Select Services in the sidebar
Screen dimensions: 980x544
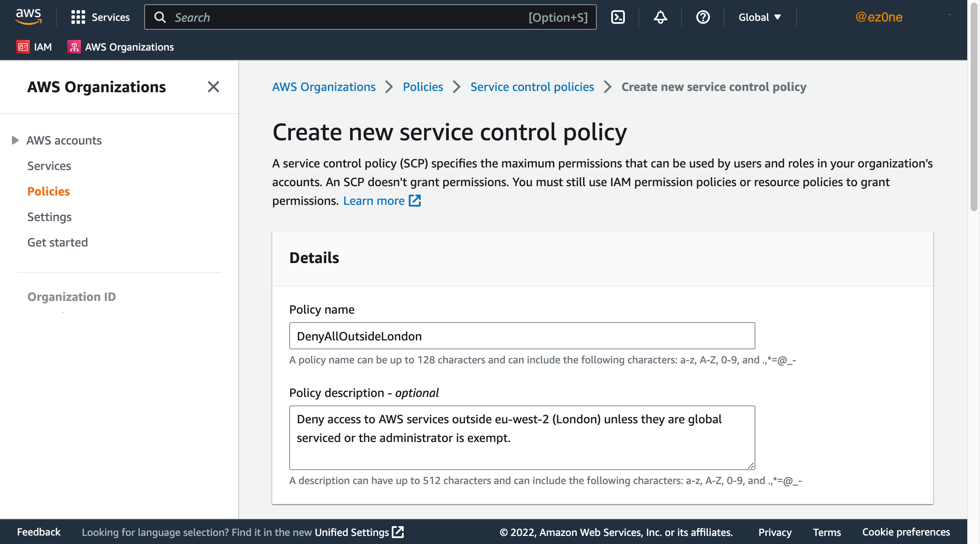49,166
